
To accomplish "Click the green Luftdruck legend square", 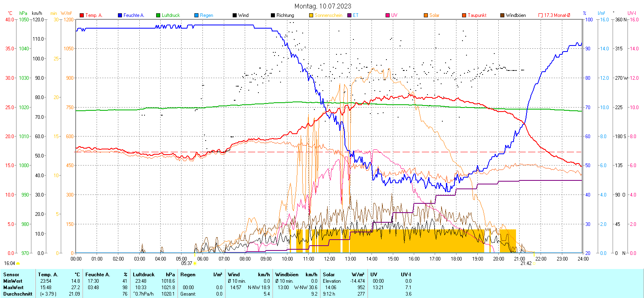I will pyautogui.click(x=158, y=15).
